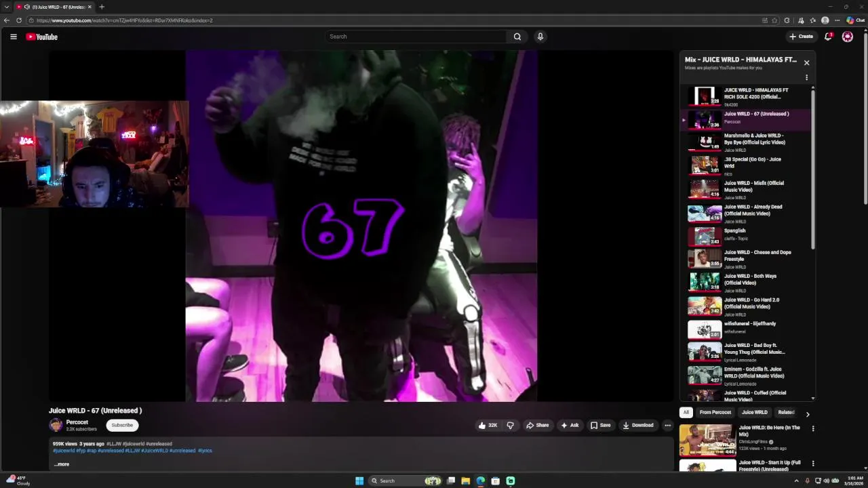Show hidden system tray icons chevron
The width and height of the screenshot is (868, 488).
(x=797, y=481)
